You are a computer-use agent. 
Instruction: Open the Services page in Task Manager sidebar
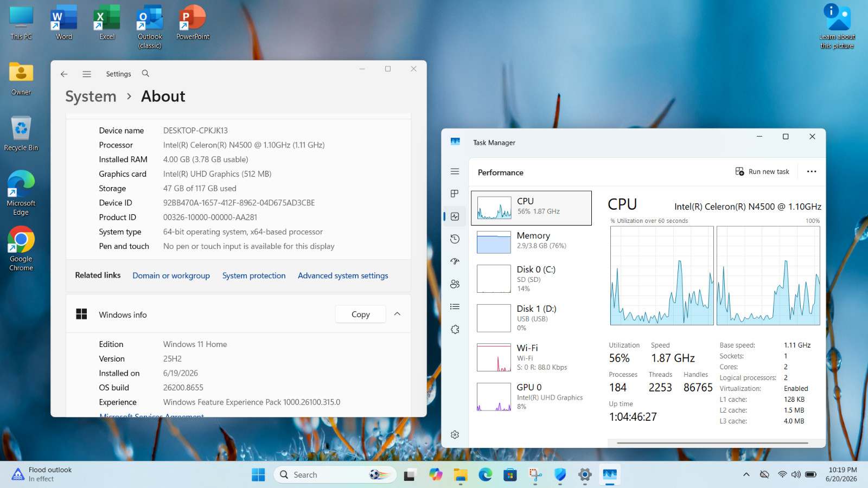(455, 330)
